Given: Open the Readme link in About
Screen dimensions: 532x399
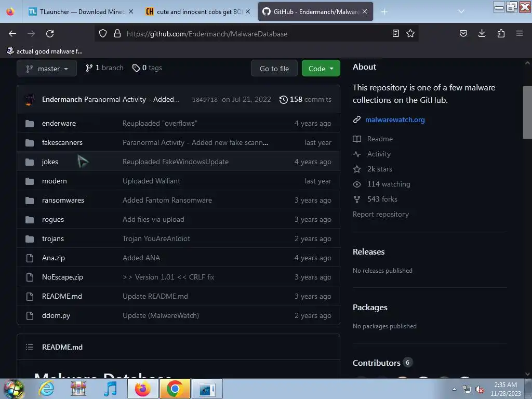Looking at the screenshot, I should (380, 139).
